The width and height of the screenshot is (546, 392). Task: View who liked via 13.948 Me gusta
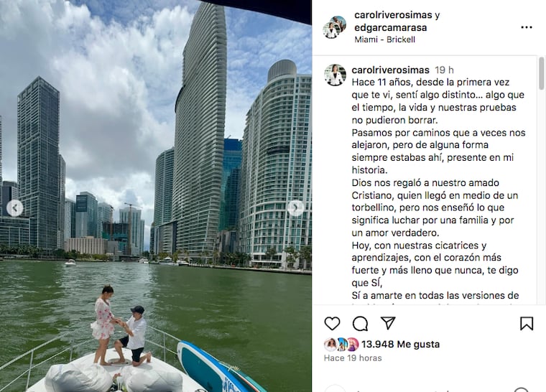click(400, 345)
